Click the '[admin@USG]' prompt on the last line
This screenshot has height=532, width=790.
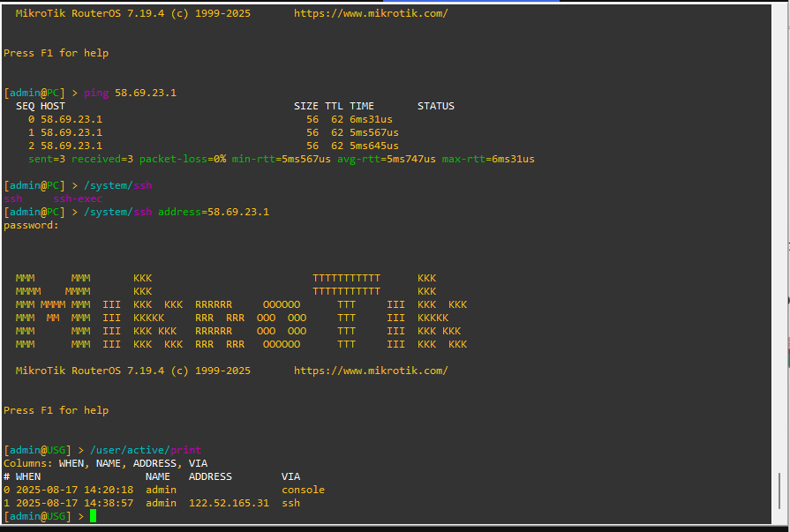(38, 516)
